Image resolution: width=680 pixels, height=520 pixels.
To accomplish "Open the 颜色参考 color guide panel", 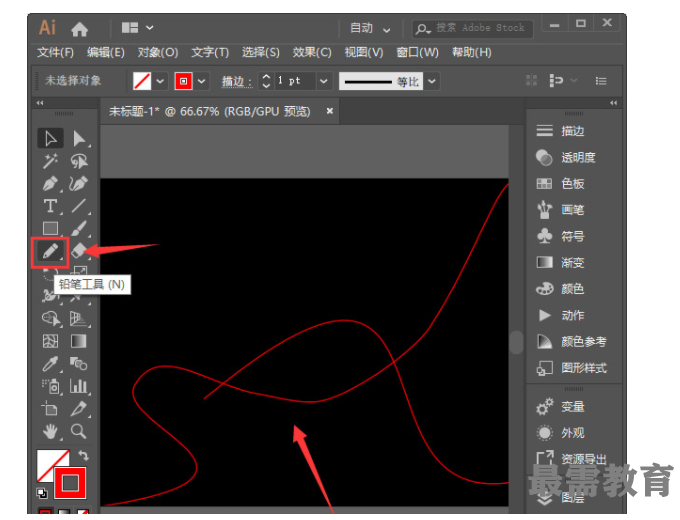I will tap(572, 342).
